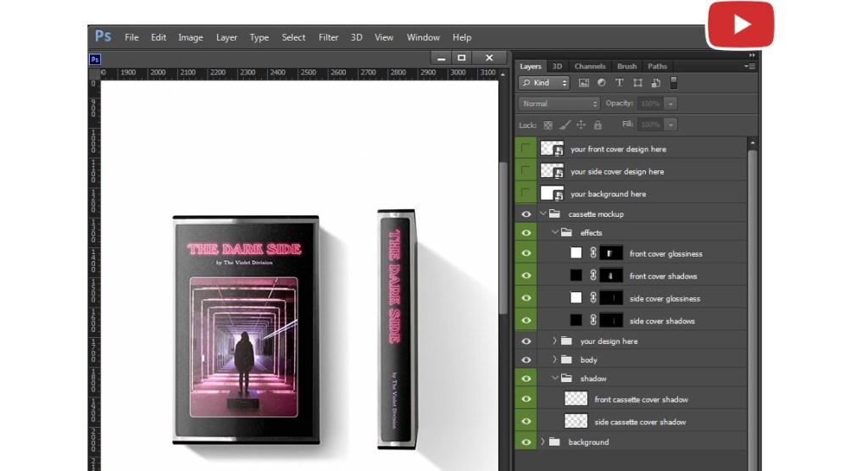Filter layers by type T icon
Image resolution: width=868 pixels, height=471 pixels.
[619, 83]
